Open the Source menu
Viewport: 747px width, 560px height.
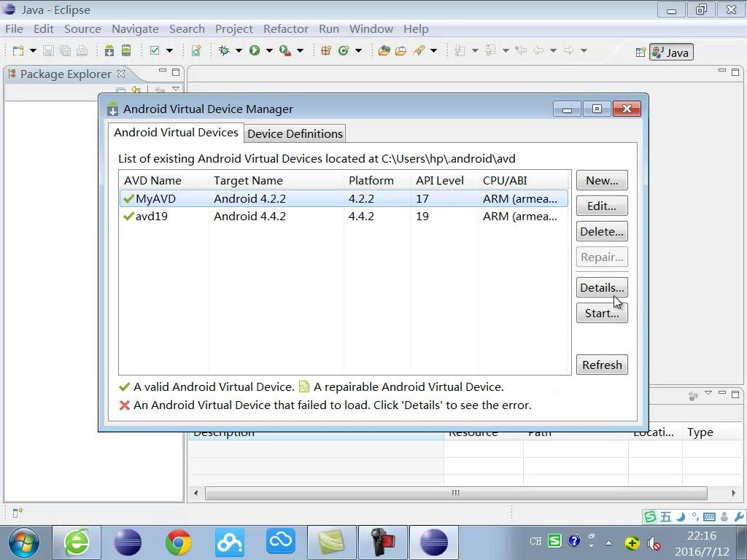[x=82, y=29]
